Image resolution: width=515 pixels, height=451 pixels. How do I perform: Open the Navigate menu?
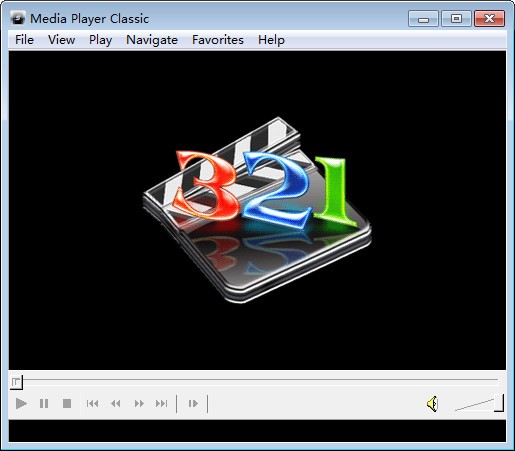coord(152,40)
